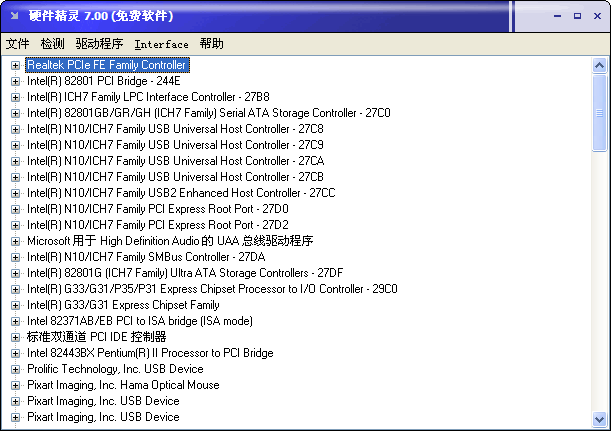The image size is (611, 431).
Task: Click the scrollbar up arrow
Action: point(599,65)
